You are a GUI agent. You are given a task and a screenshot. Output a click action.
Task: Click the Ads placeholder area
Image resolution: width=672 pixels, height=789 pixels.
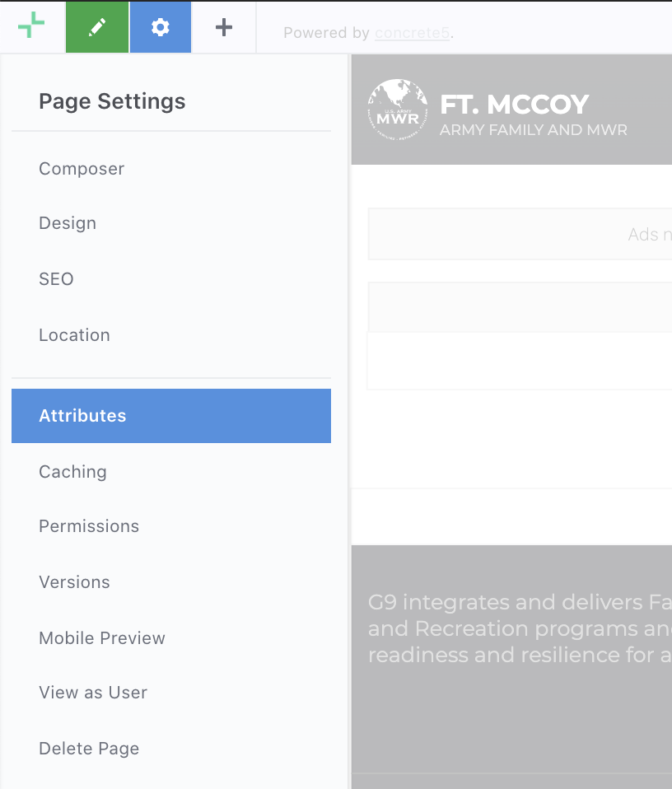tap(520, 234)
